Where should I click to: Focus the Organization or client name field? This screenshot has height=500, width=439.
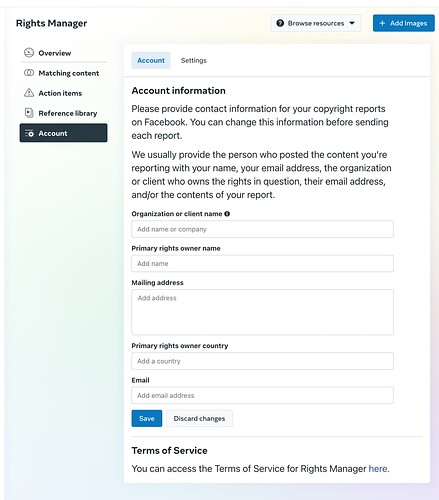pos(262,229)
